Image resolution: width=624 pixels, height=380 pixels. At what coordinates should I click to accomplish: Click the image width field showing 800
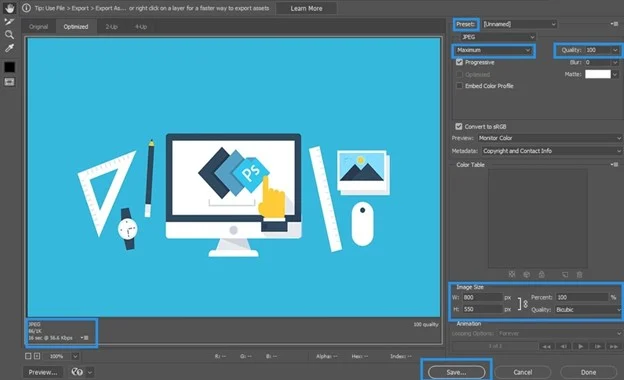click(x=482, y=297)
